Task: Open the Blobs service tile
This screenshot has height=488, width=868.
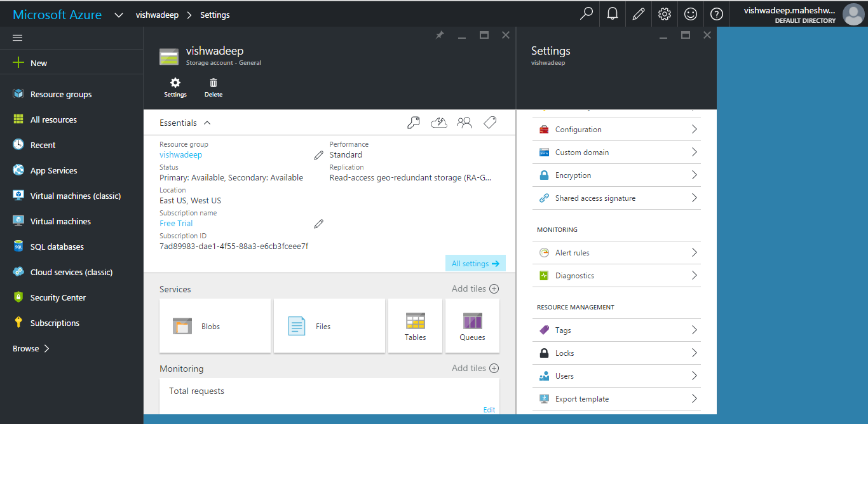Action: 215,326
